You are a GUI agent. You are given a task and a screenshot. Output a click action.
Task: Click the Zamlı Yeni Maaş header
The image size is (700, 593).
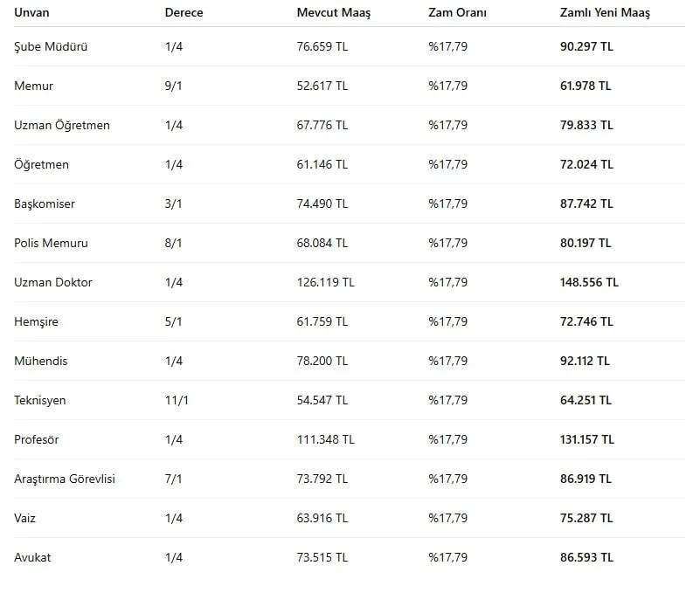pos(605,13)
